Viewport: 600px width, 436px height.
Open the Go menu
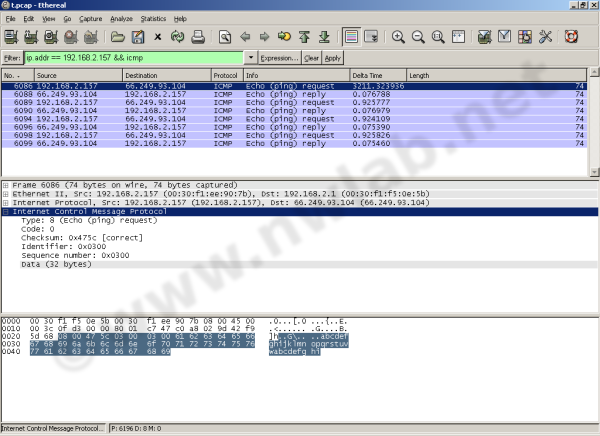tap(67, 19)
